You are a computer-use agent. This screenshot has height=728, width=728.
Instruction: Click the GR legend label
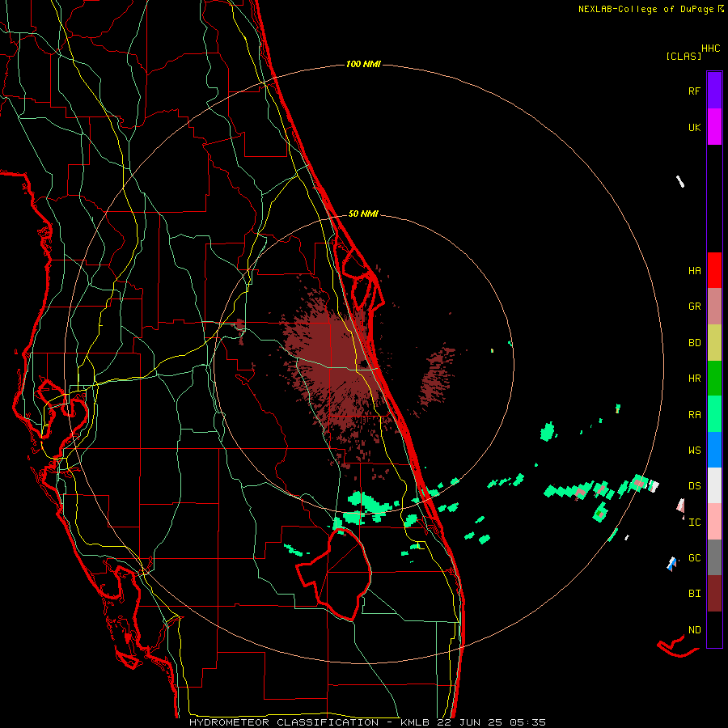click(x=694, y=307)
